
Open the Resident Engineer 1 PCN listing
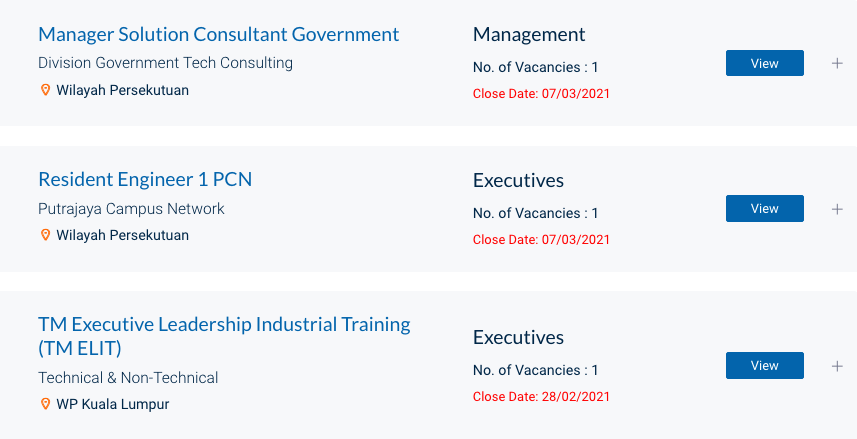click(x=145, y=179)
